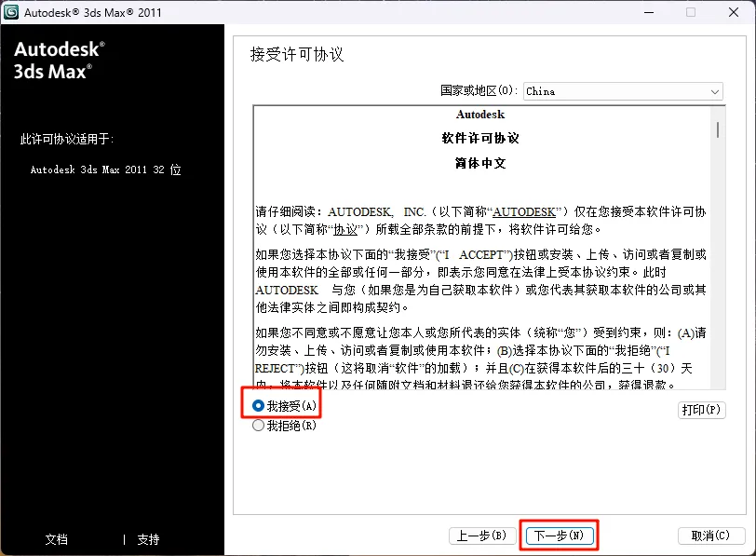Image resolution: width=756 pixels, height=556 pixels.
Task: Click the 接受许可协议 page title
Action: point(297,54)
